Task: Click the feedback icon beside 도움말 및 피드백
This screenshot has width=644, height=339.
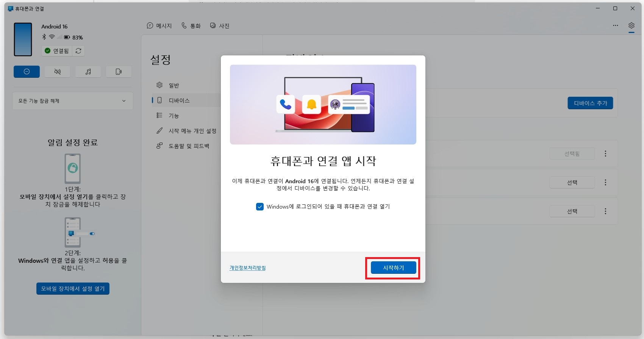Action: pos(159,146)
